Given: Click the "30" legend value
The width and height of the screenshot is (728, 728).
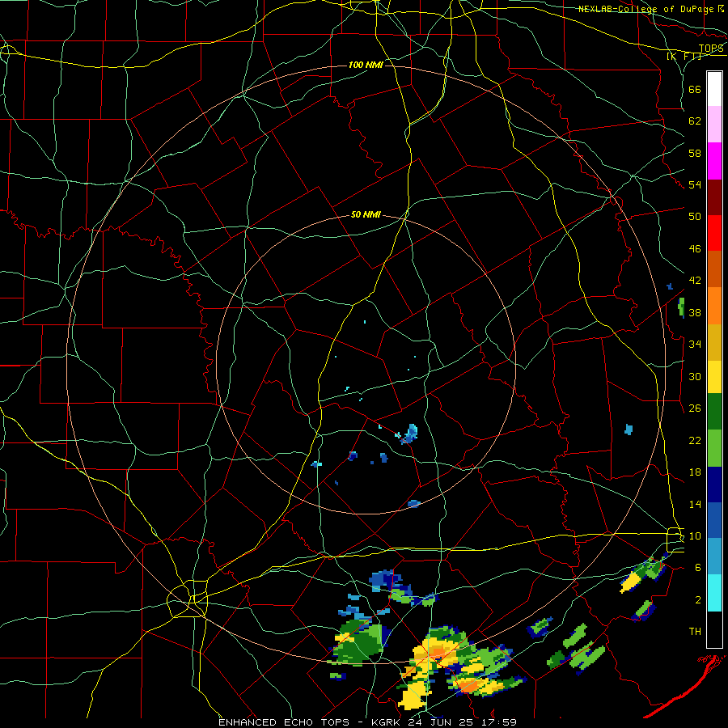Looking at the screenshot, I should tap(695, 376).
